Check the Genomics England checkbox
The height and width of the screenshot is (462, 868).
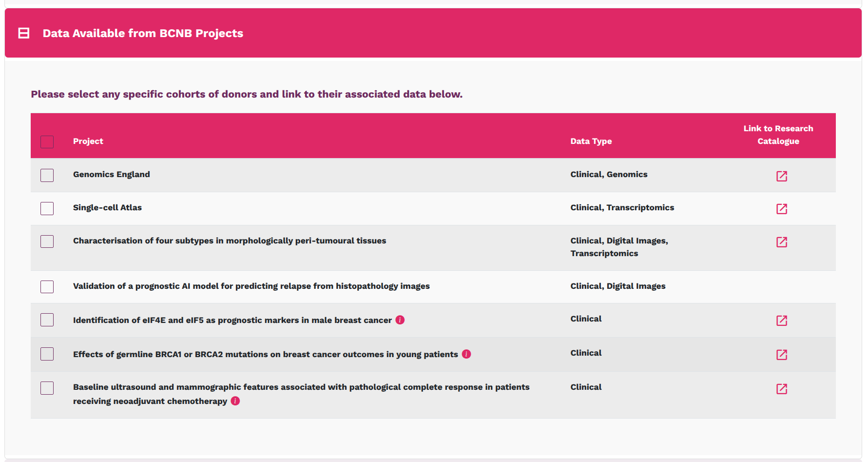click(47, 175)
